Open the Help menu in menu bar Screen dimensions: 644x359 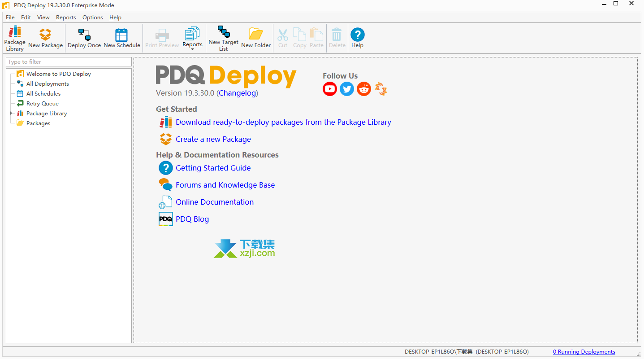click(115, 18)
